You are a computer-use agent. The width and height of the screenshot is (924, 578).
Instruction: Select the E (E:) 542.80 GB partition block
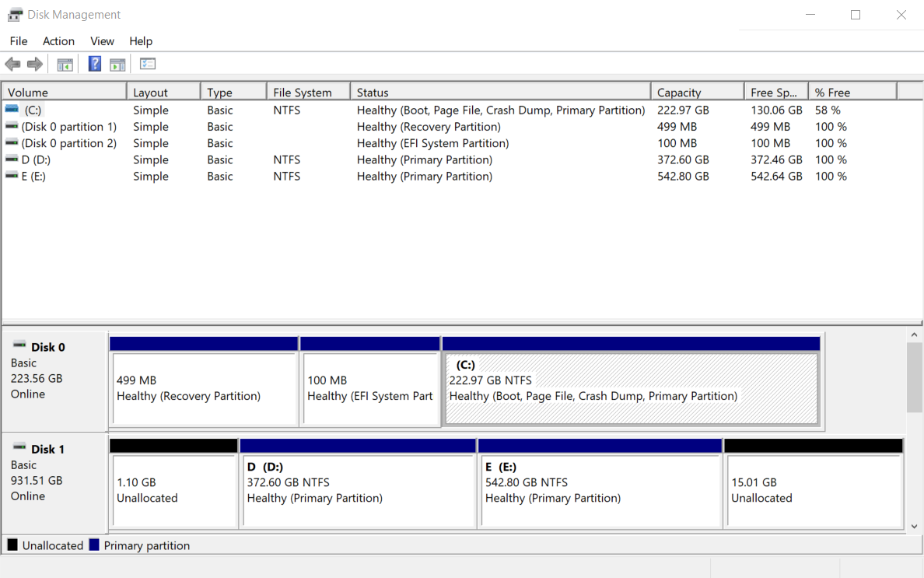pos(600,489)
